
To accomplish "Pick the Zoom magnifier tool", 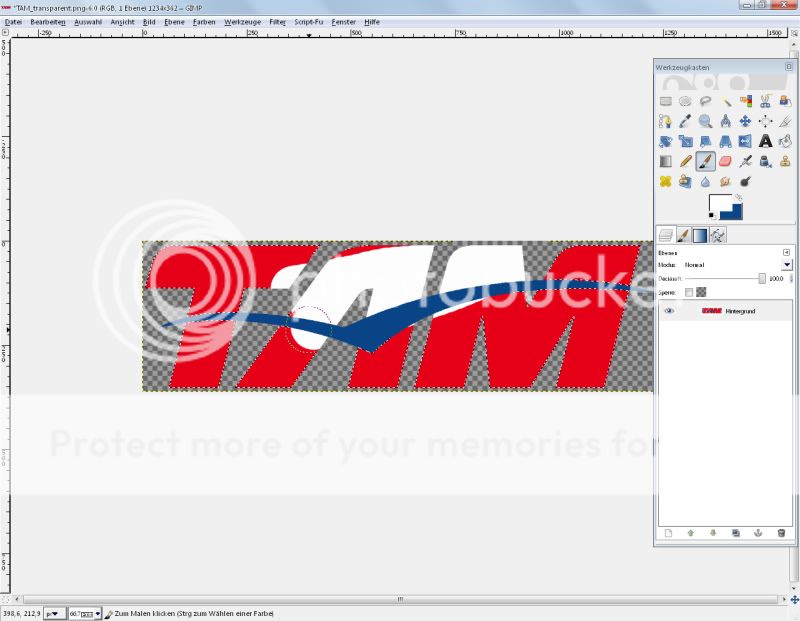I will point(705,121).
